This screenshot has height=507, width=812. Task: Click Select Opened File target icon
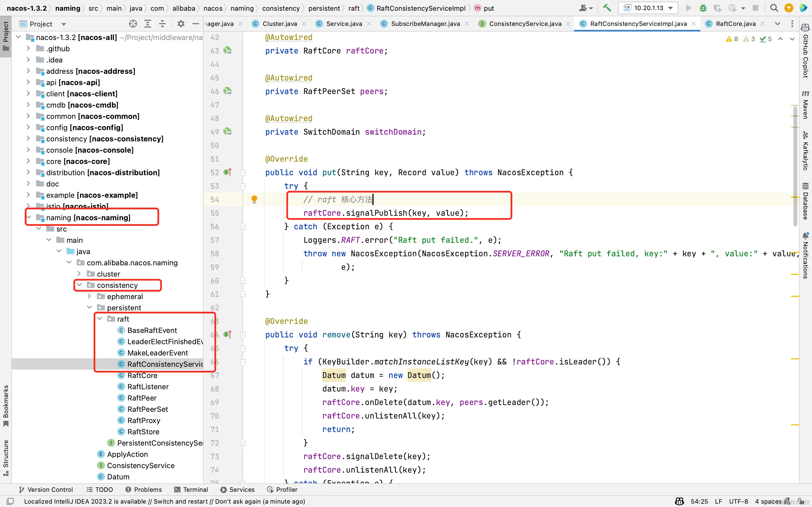click(133, 24)
